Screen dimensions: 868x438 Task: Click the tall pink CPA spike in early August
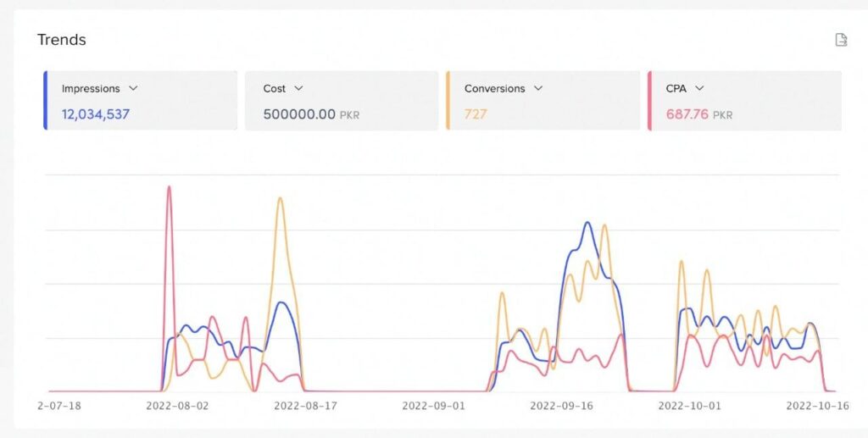(169, 189)
